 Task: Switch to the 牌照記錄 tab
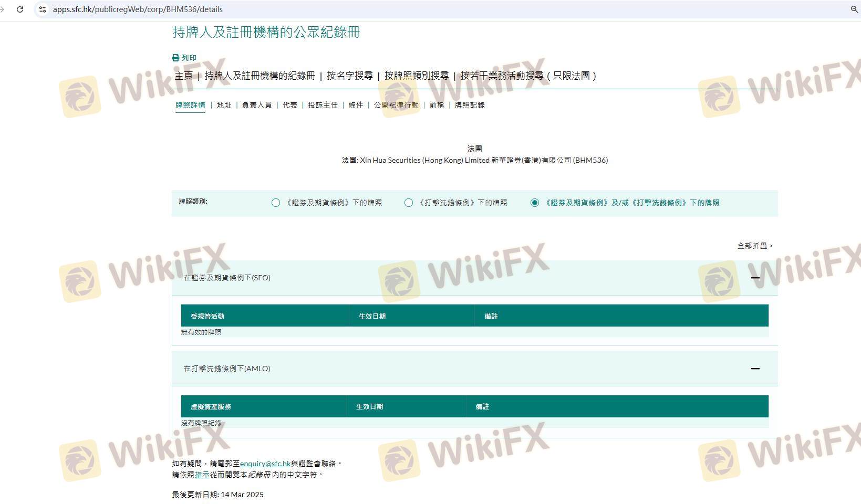tap(470, 105)
